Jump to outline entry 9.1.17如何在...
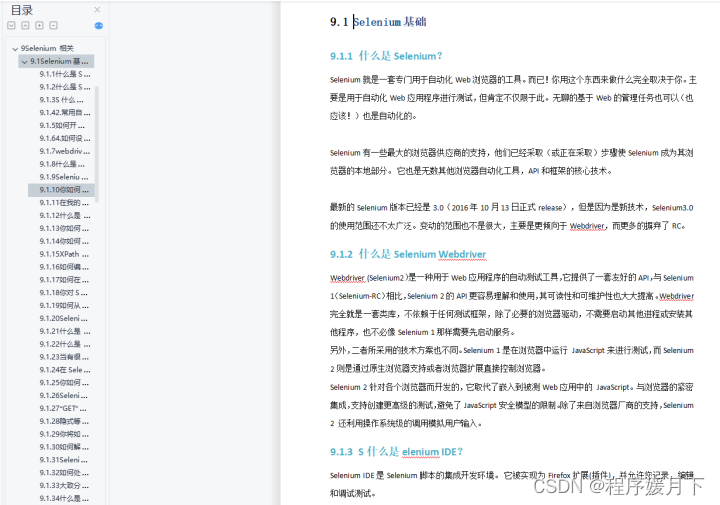This screenshot has width=720, height=505. click(x=64, y=280)
